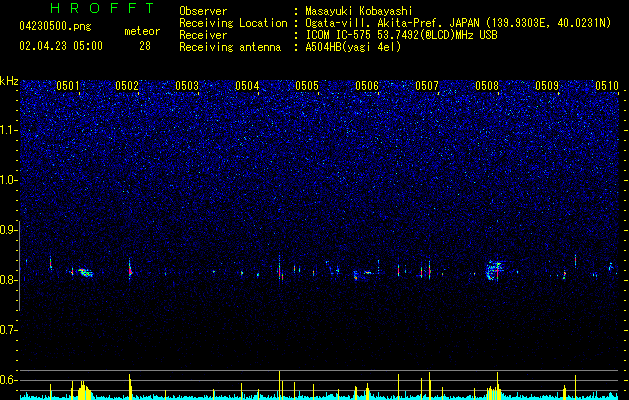Click the 0.8 kHz axis label
This screenshot has width=629, height=400.
pos(8,280)
